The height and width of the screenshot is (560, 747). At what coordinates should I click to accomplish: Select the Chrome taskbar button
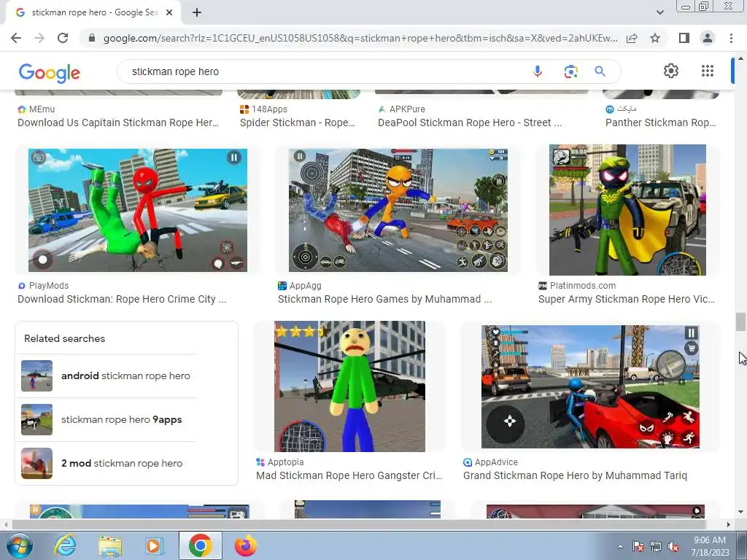coord(200,545)
